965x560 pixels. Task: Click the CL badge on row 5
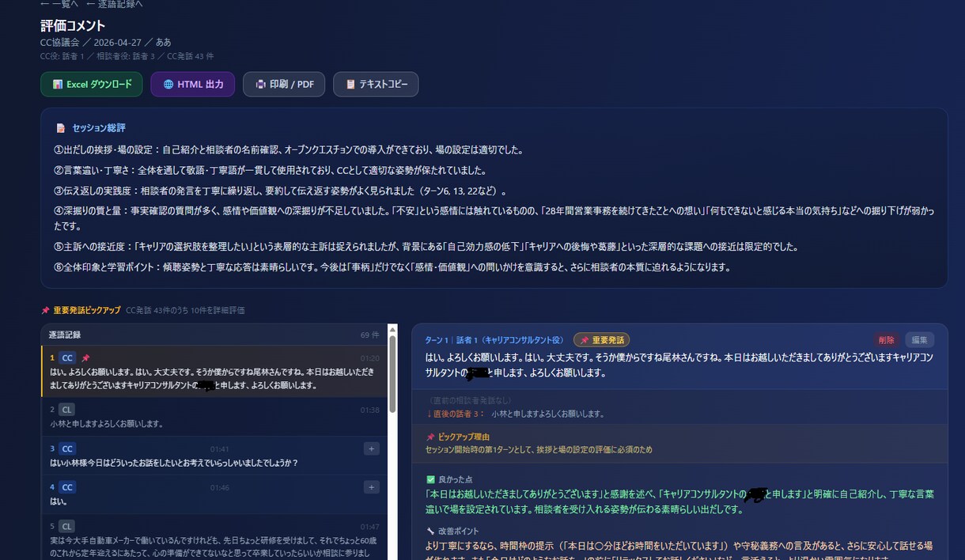(67, 526)
